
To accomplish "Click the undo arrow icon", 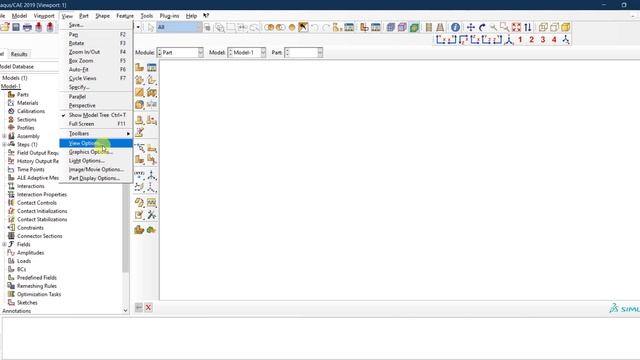I will [x=315, y=27].
